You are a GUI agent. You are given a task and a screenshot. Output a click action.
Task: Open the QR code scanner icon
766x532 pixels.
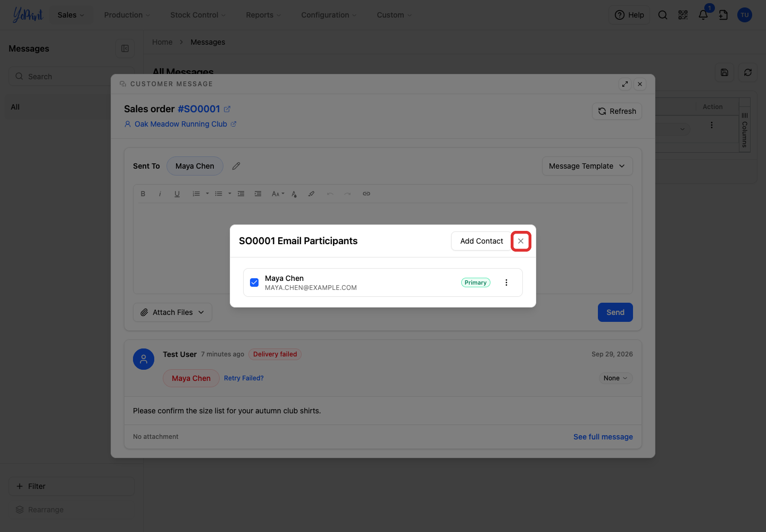click(683, 15)
